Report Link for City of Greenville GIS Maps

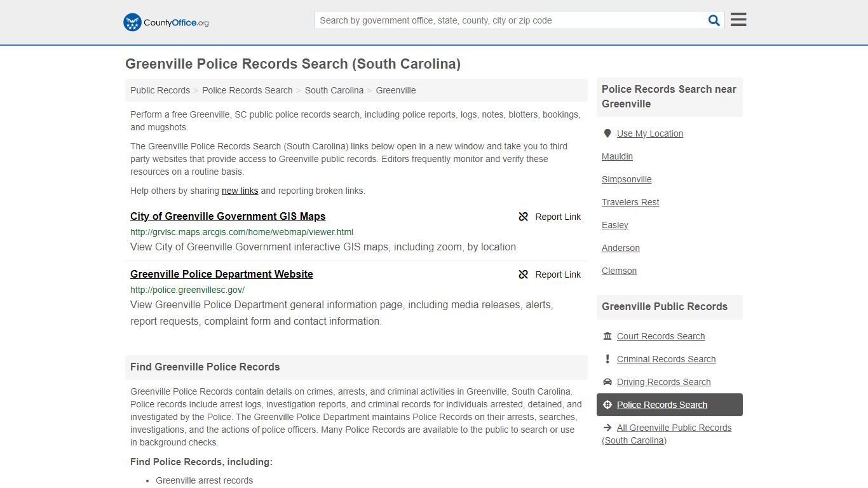pyautogui.click(x=550, y=217)
